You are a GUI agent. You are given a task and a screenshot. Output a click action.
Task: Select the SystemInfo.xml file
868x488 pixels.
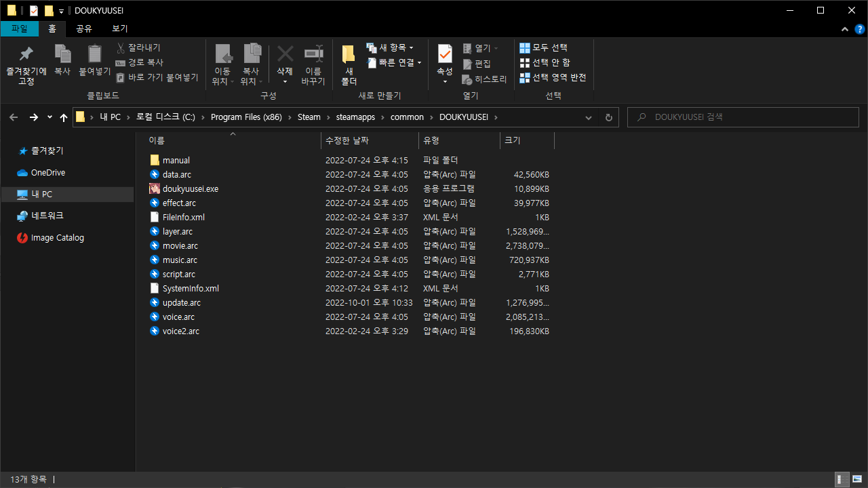tap(191, 289)
